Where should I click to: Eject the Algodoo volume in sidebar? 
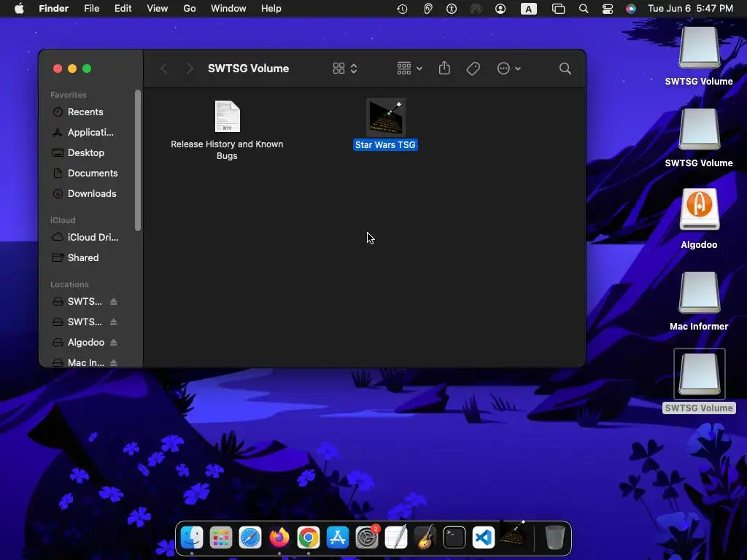coord(113,343)
